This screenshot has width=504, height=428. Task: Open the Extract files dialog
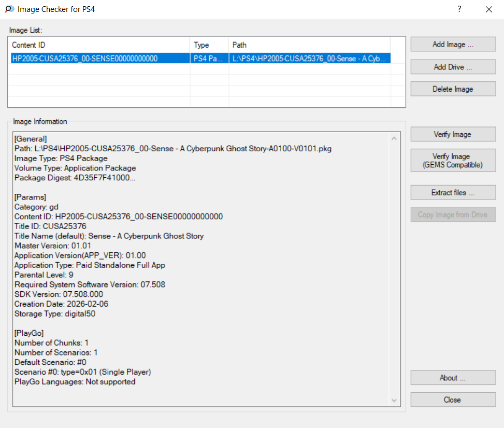point(453,193)
